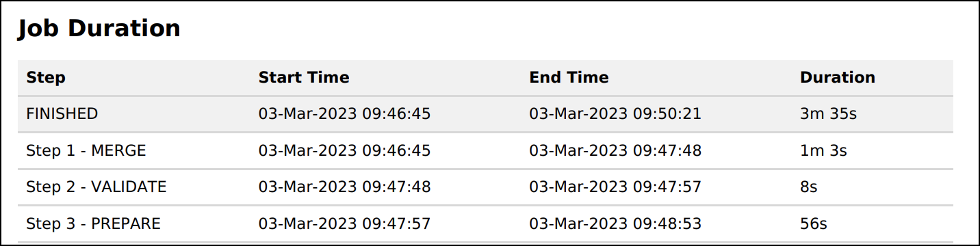This screenshot has width=980, height=246.
Task: Select the Duration column header
Action: pos(838,78)
